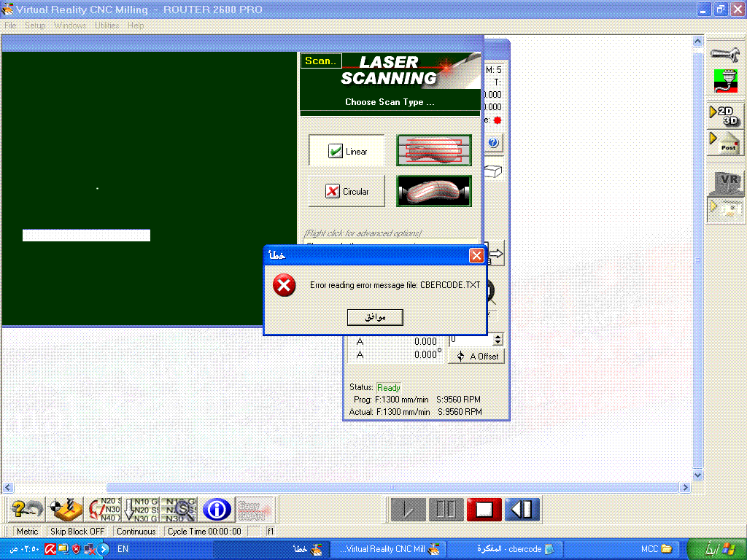Click the horizontal scrollbar left arrow
747x560 pixels.
8,488
